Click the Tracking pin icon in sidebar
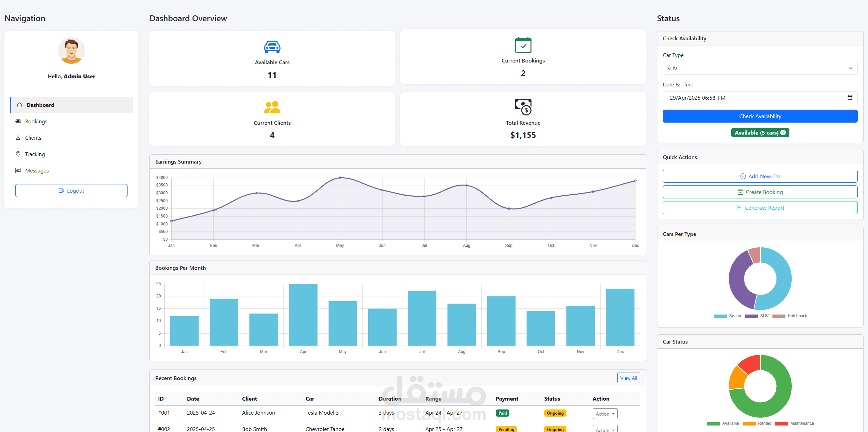Image resolution: width=868 pixels, height=432 pixels. (x=18, y=154)
